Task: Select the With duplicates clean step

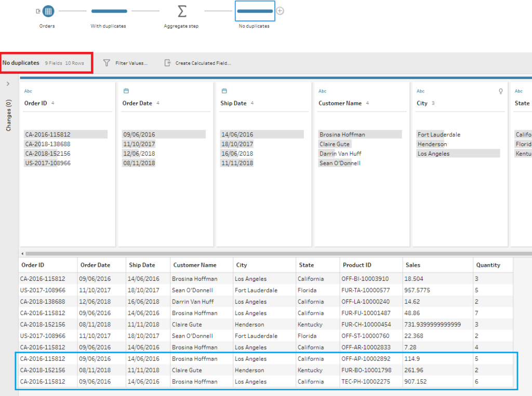Action: click(109, 11)
